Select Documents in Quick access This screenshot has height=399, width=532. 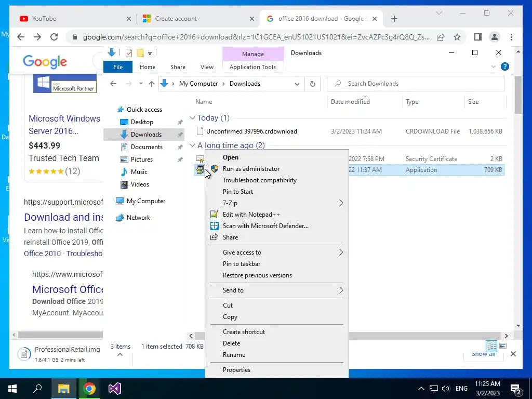click(147, 147)
